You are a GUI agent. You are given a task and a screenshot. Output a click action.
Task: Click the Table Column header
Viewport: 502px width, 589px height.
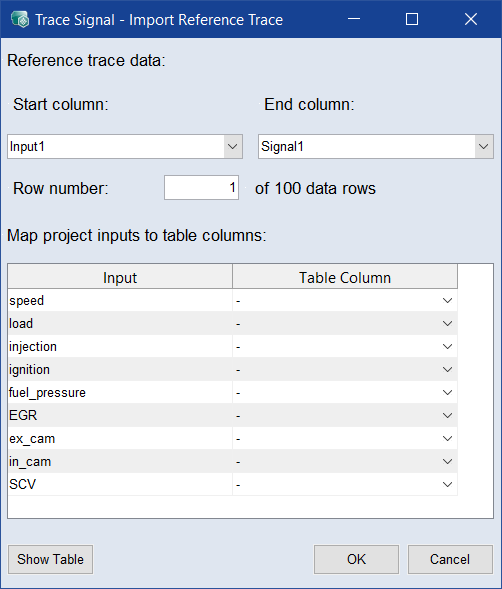click(345, 277)
